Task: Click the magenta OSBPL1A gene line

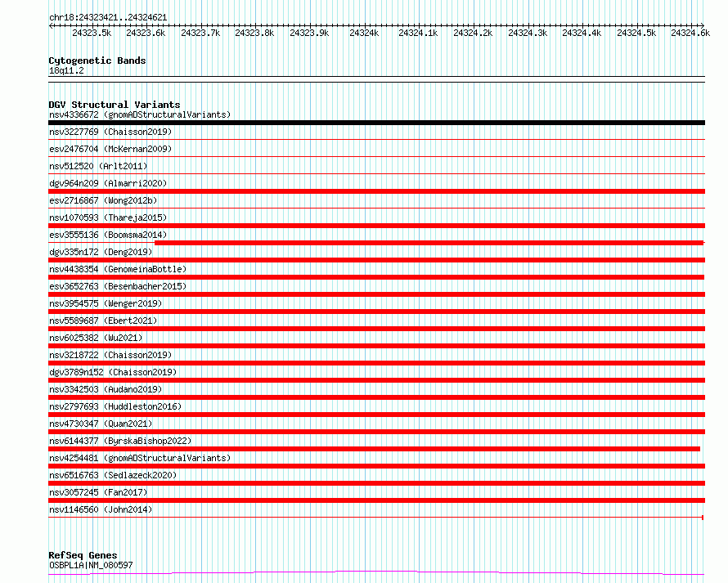Action: [x=376, y=573]
